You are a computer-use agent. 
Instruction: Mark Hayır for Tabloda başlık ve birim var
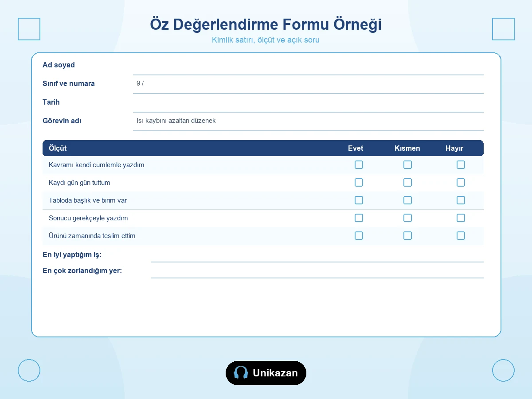tap(461, 200)
